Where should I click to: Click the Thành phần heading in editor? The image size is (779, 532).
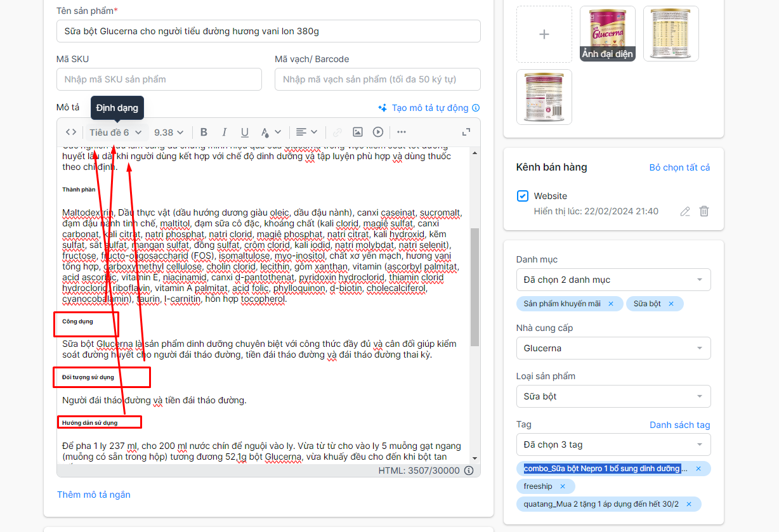tap(79, 190)
